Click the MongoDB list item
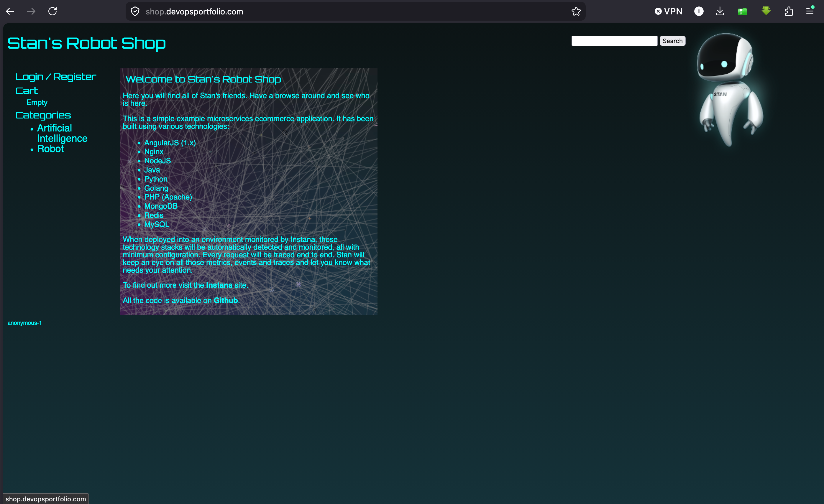 [x=161, y=206]
